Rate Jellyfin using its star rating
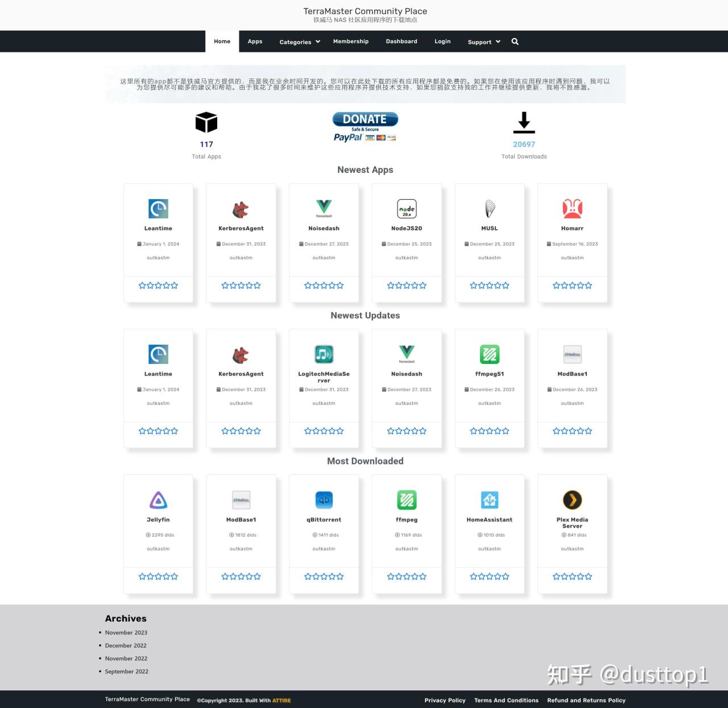Screen dimensions: 728x708 [x=158, y=577]
